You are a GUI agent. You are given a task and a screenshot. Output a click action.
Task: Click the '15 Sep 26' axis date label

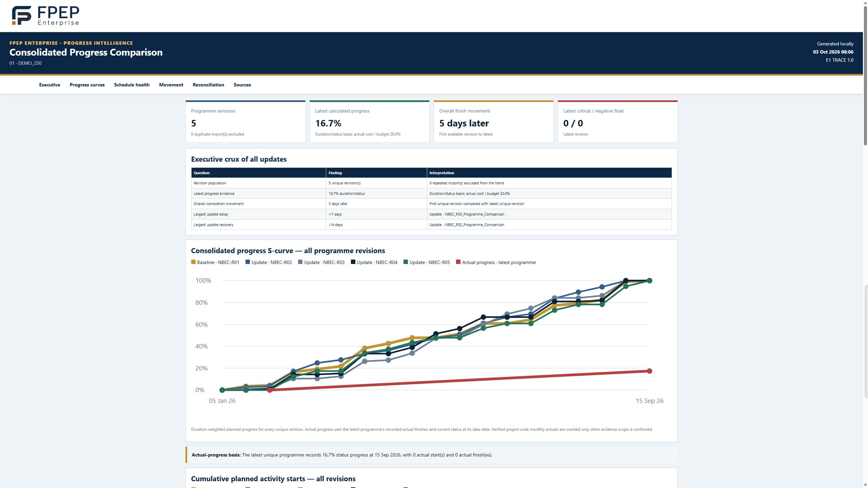click(649, 401)
